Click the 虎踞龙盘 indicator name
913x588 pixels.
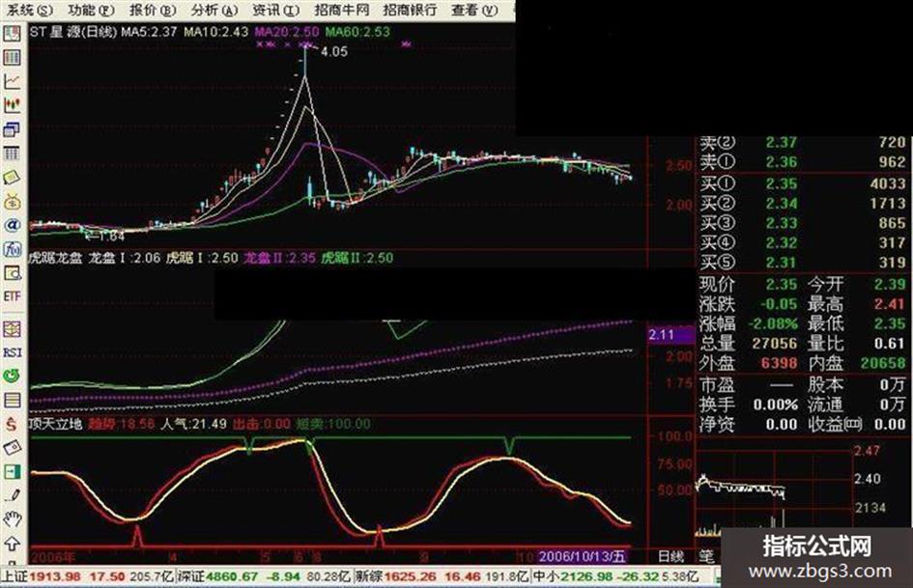coord(55,258)
